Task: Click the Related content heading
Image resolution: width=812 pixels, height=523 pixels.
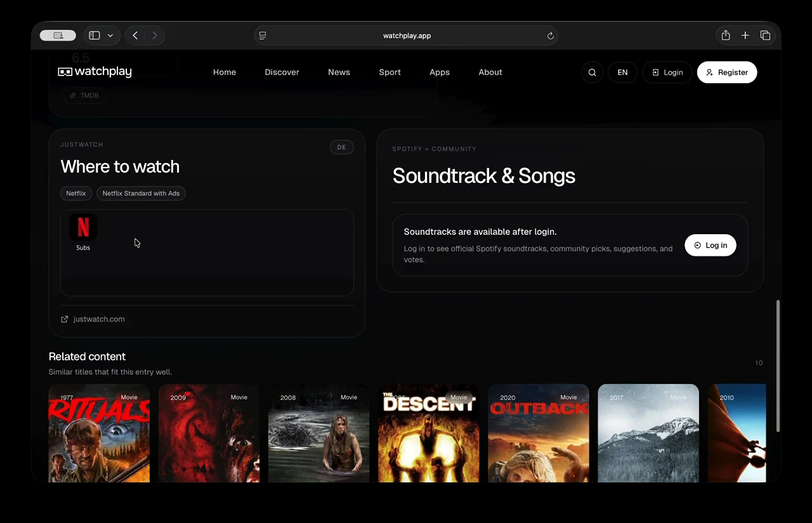Action: tap(87, 357)
